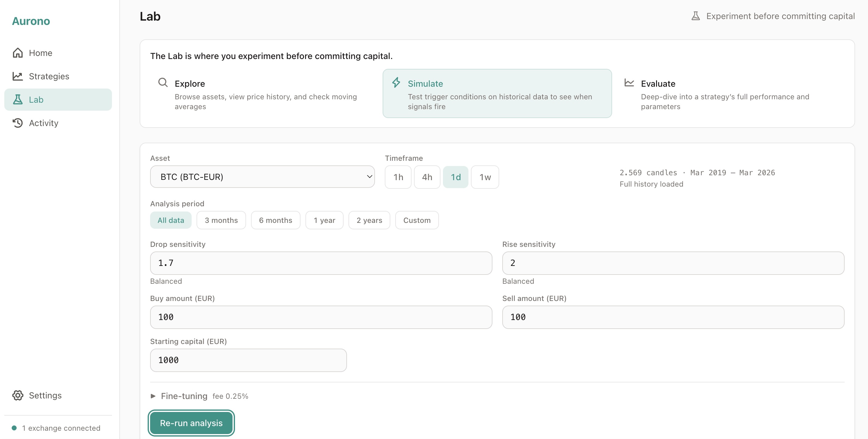Screen dimensions: 868x439
Task: Open Settings with the gear icon
Action: pyautogui.click(x=18, y=395)
